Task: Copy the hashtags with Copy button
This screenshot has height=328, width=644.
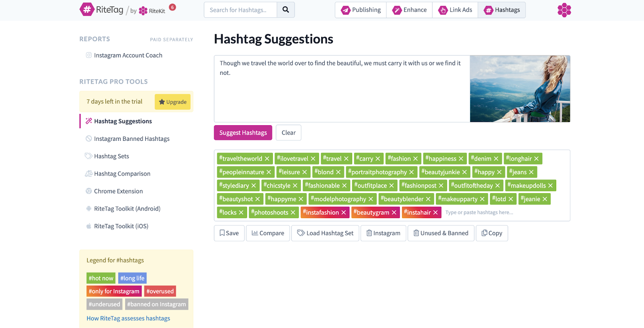Action: (x=491, y=233)
